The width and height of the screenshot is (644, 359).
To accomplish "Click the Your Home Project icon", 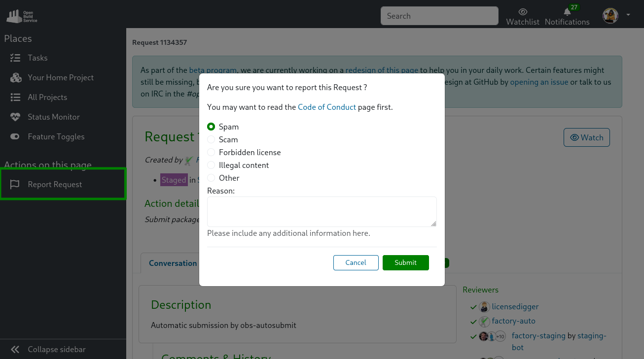I will pos(16,77).
